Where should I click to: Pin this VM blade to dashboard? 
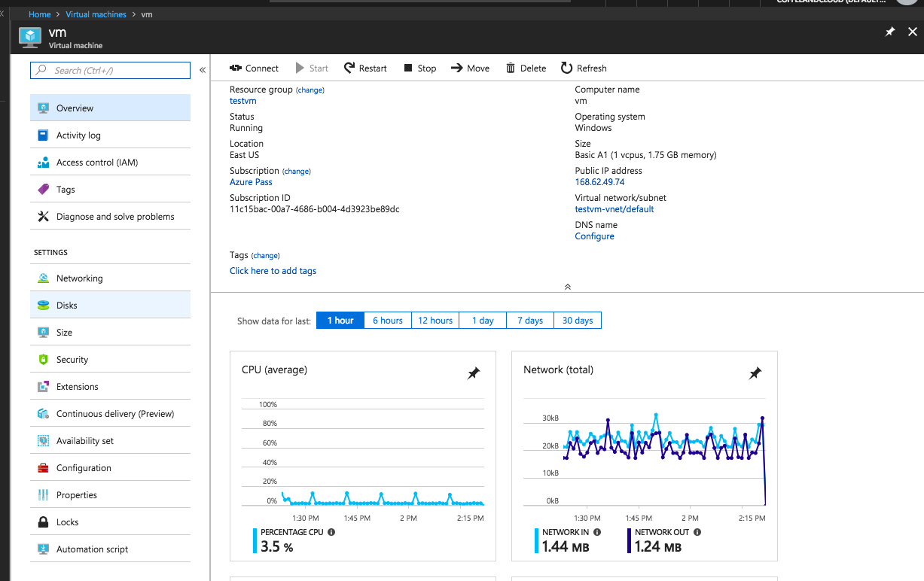point(889,32)
